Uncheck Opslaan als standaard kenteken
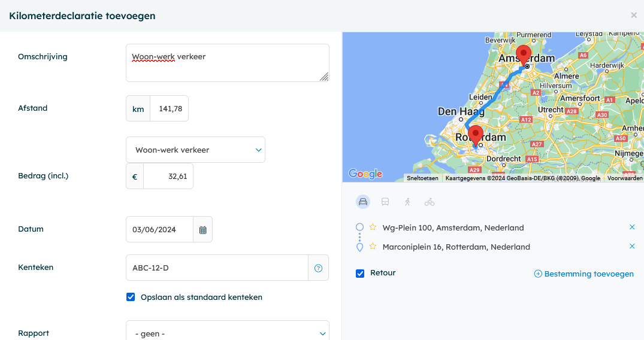 (x=131, y=297)
